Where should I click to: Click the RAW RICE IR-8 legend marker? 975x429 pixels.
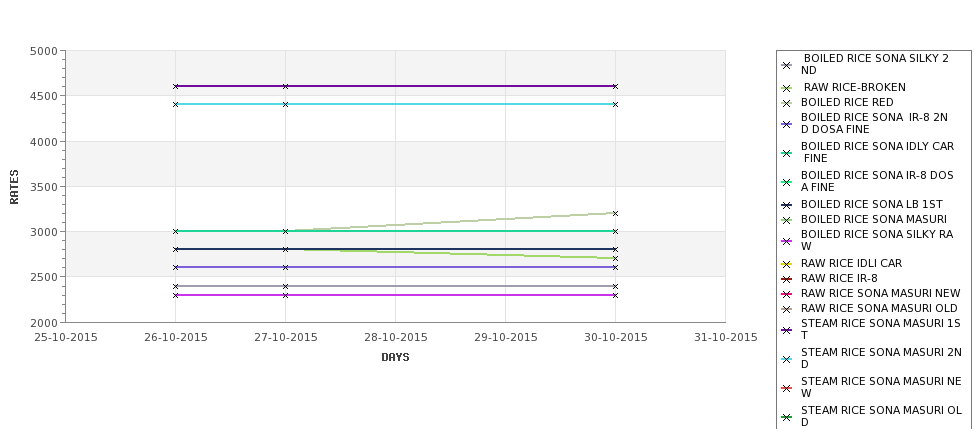(787, 279)
